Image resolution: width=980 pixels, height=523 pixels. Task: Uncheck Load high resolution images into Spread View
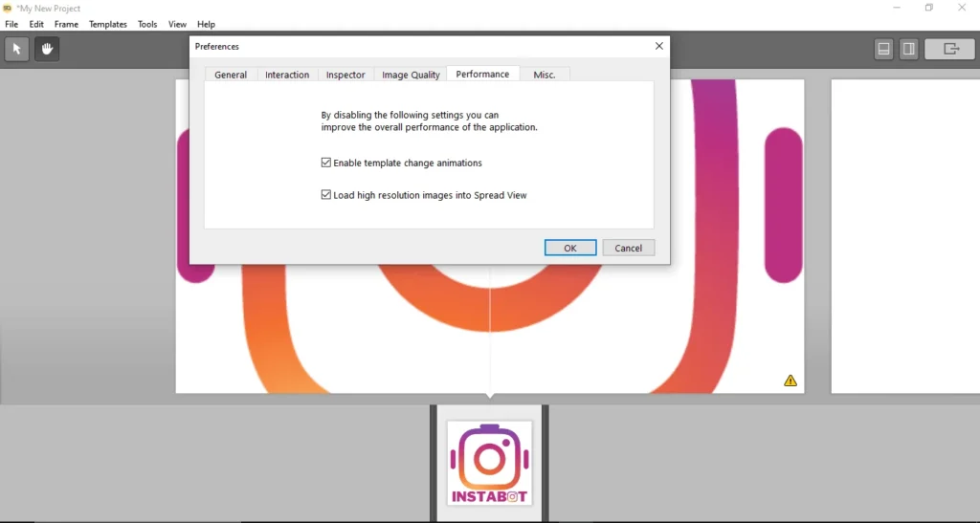click(325, 195)
